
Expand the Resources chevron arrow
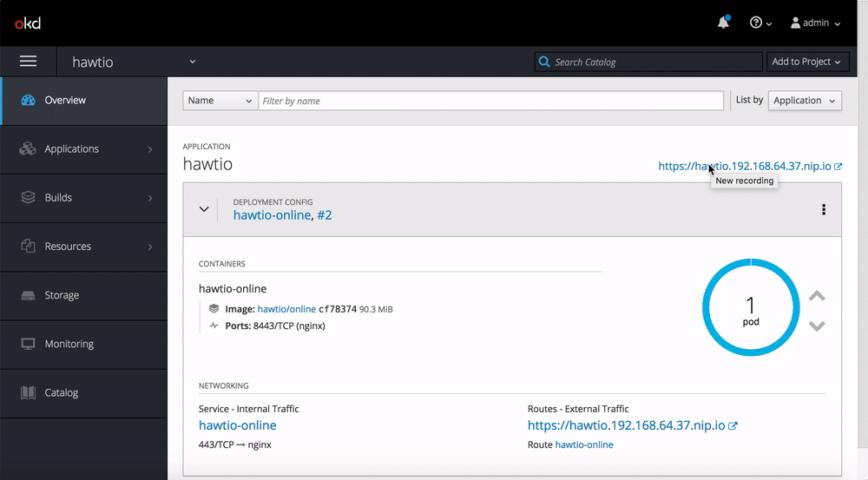point(150,247)
